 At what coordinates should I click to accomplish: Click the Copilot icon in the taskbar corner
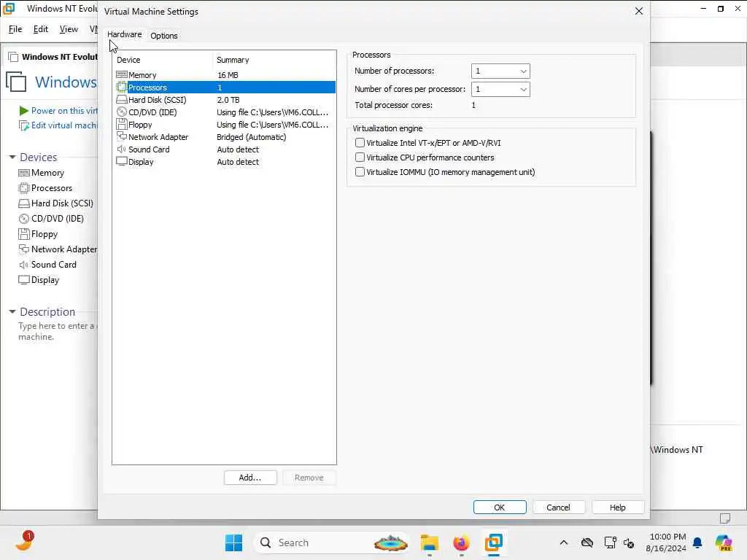(723, 542)
